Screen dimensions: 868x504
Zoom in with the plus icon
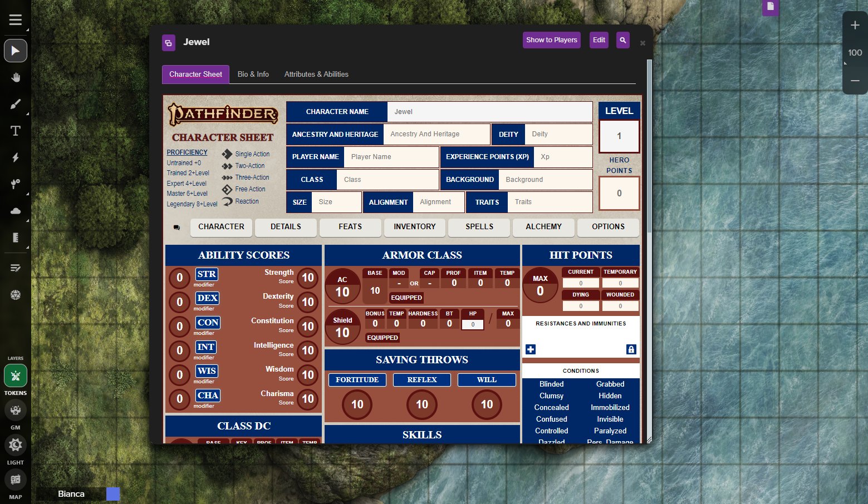point(855,25)
